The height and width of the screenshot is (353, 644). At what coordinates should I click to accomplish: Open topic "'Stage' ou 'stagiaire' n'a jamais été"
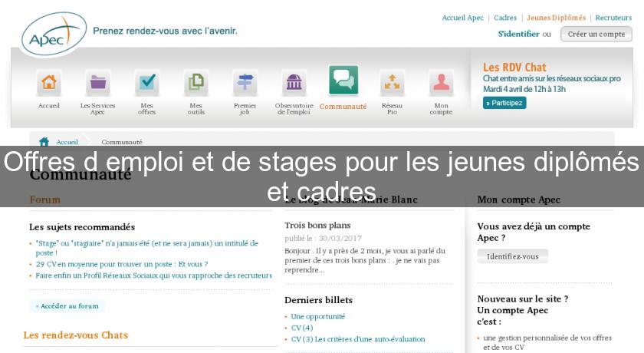(x=146, y=248)
